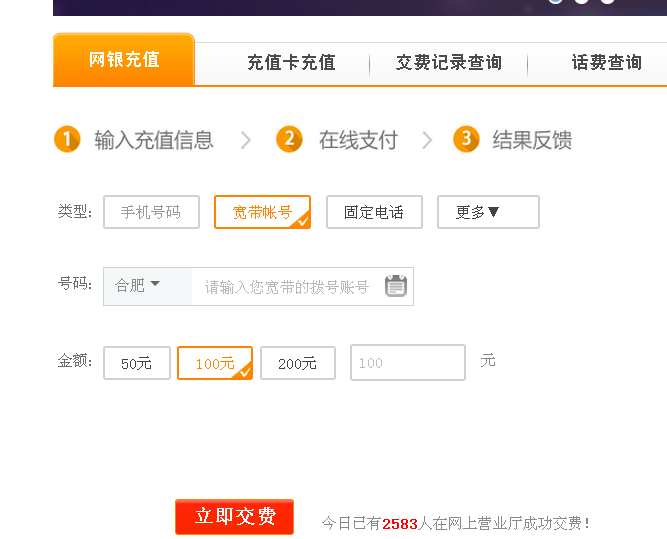
Task: Open the 交费记录查询 tab
Action: pos(449,63)
